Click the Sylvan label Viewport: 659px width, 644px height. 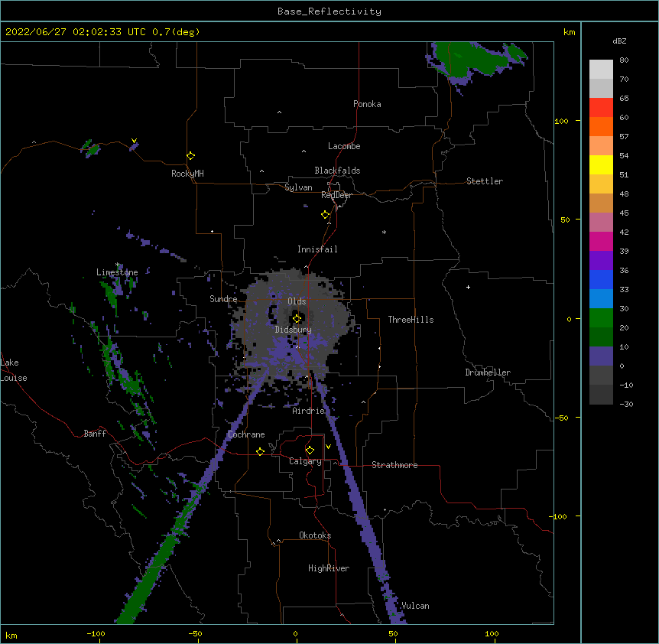(298, 187)
